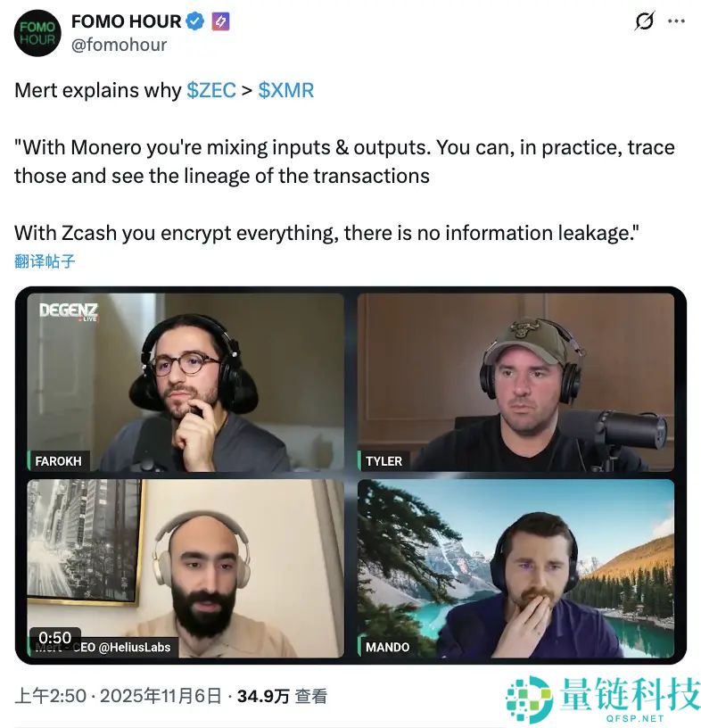
Task: Open the post timestamp 上午2:50 · 2025年11月6日
Action: click(119, 696)
